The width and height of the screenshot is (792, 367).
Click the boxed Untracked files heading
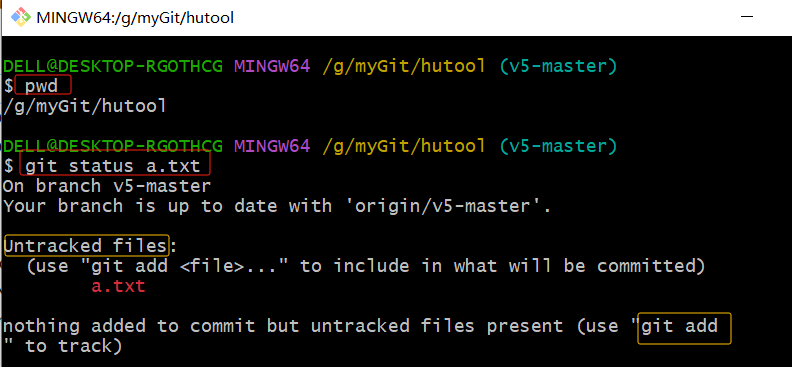(86, 246)
